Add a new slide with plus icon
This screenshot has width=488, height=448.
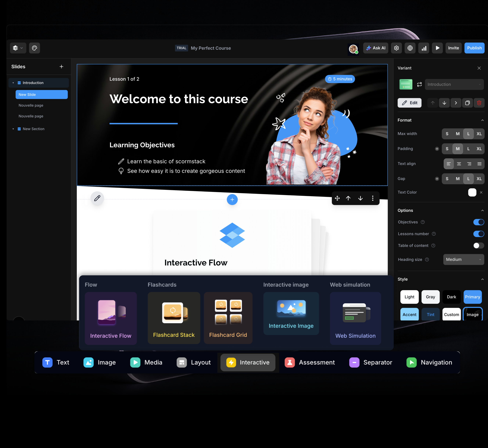pos(61,67)
